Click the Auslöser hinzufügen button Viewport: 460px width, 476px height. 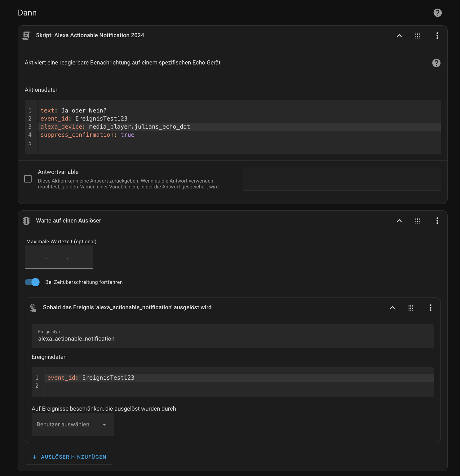pos(69,457)
